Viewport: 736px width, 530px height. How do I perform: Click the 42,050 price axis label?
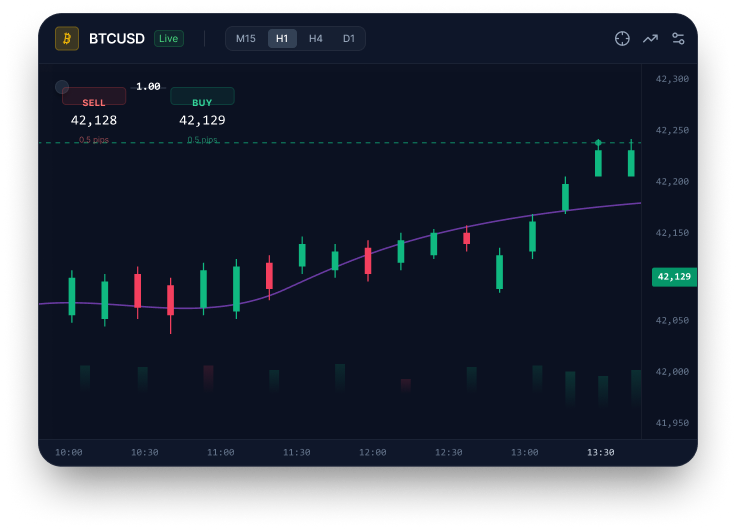(x=672, y=321)
